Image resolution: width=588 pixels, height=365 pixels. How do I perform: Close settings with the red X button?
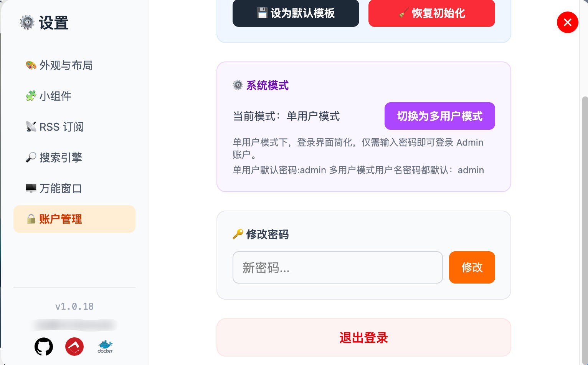[567, 22]
